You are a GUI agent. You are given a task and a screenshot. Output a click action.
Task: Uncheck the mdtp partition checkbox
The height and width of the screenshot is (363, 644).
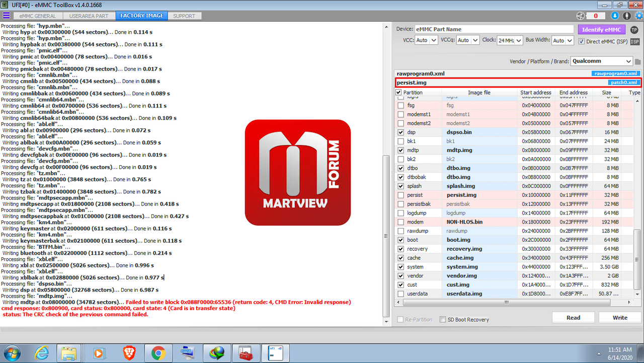(x=401, y=150)
